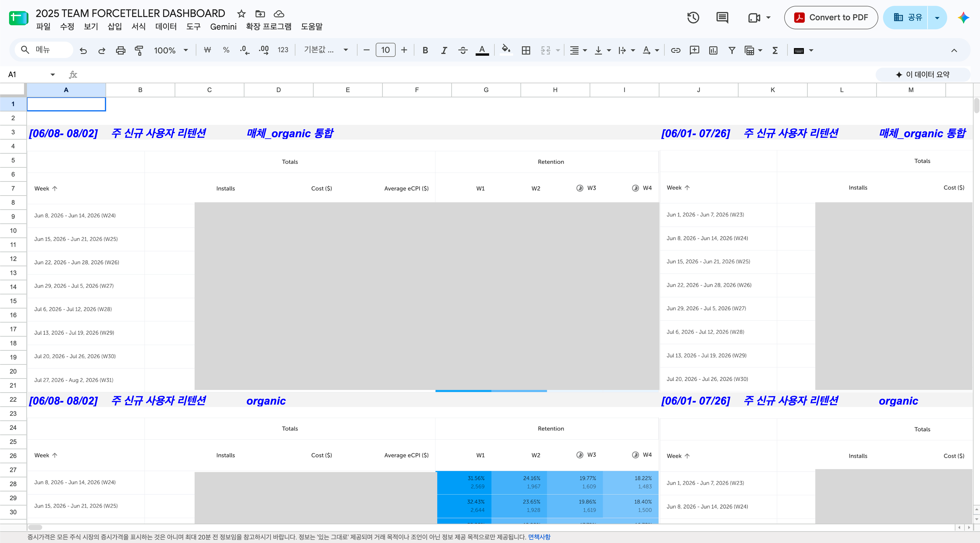Click the 123 number format button
Viewport: 980px width, 543px height.
(x=283, y=50)
